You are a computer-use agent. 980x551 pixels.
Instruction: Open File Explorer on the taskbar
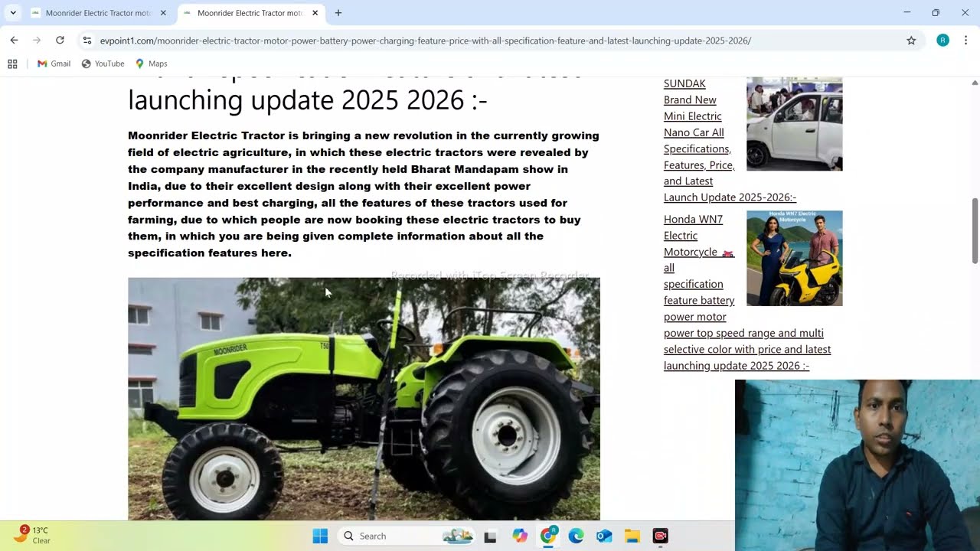tap(632, 536)
